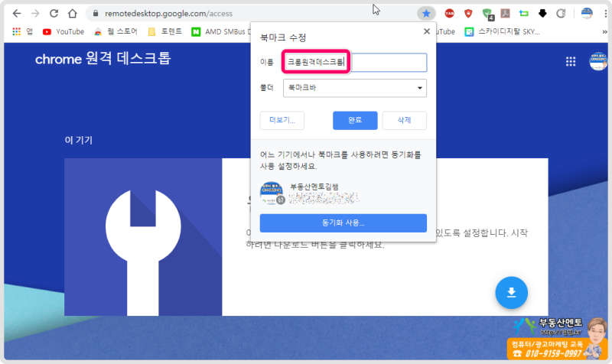612x364 pixels.
Task: Open the YouTube bookmark
Action: pyautogui.click(x=63, y=31)
